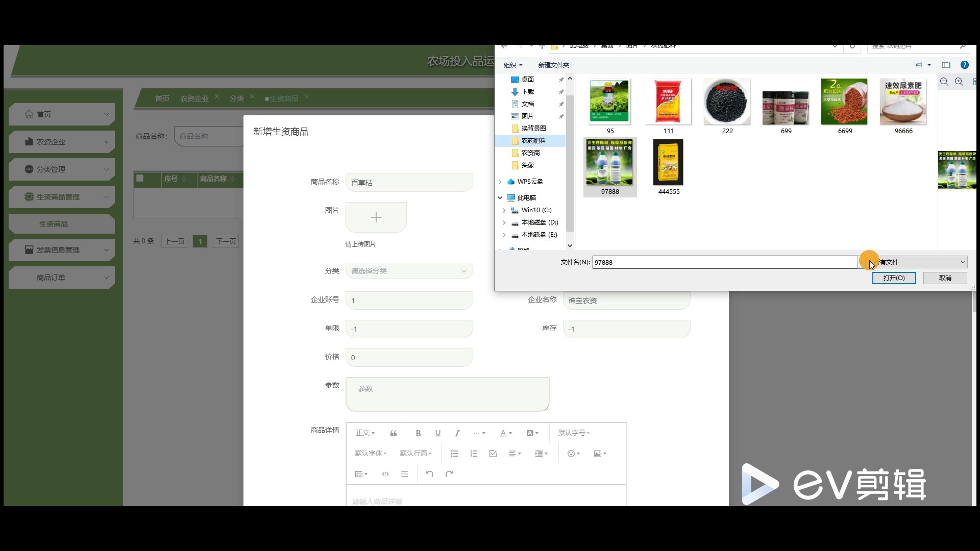Insert a code block

coord(385,474)
